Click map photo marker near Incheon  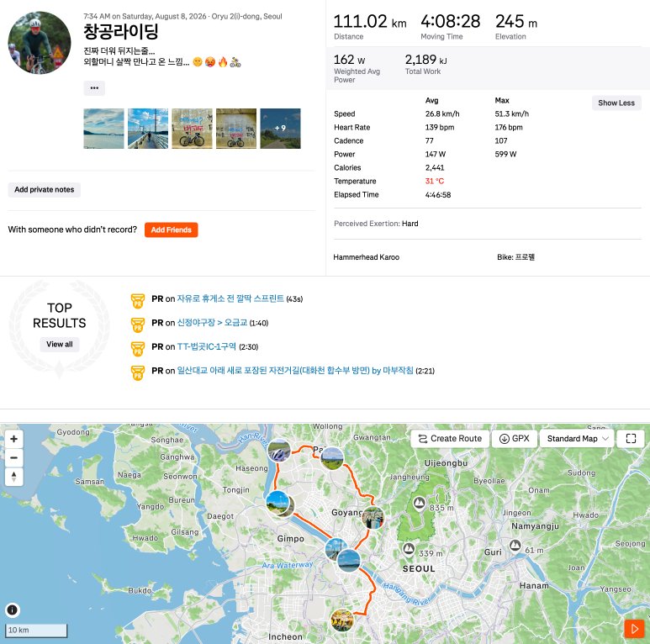pyautogui.click(x=342, y=620)
